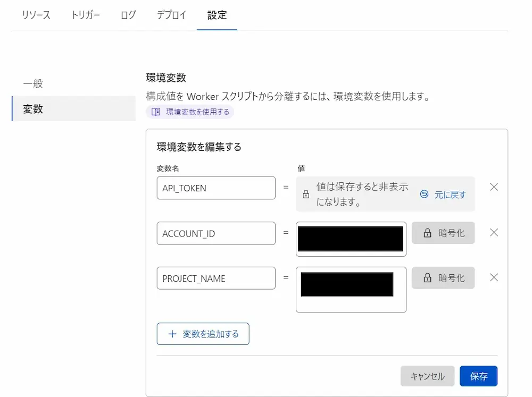
Task: Click the API_TOKEN variable name field
Action: 216,188
